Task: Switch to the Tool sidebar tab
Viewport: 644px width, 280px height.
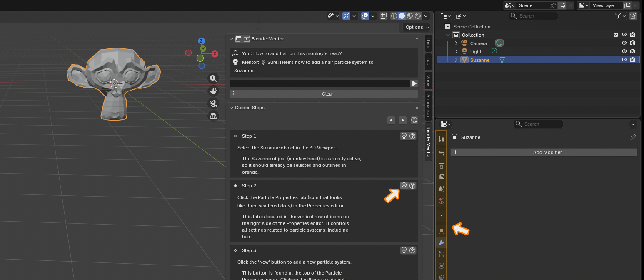Action: 428,61
